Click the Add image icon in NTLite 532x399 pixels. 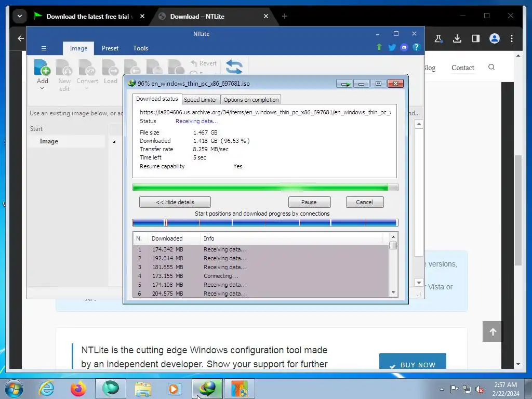click(42, 67)
